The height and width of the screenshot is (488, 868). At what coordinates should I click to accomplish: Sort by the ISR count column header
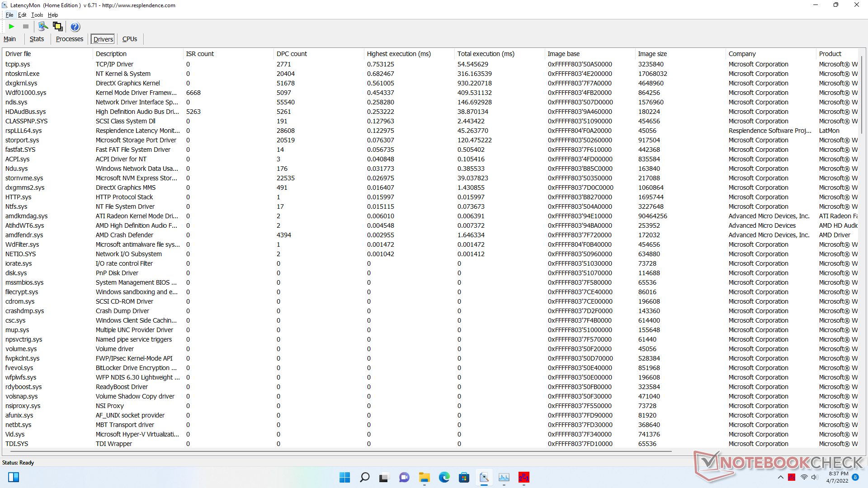pyautogui.click(x=228, y=54)
